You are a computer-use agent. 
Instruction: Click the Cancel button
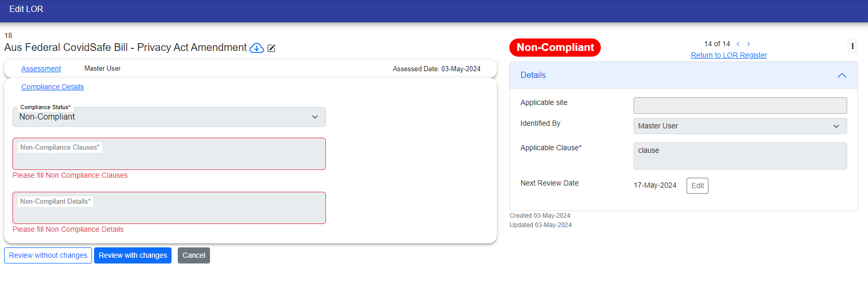click(194, 255)
